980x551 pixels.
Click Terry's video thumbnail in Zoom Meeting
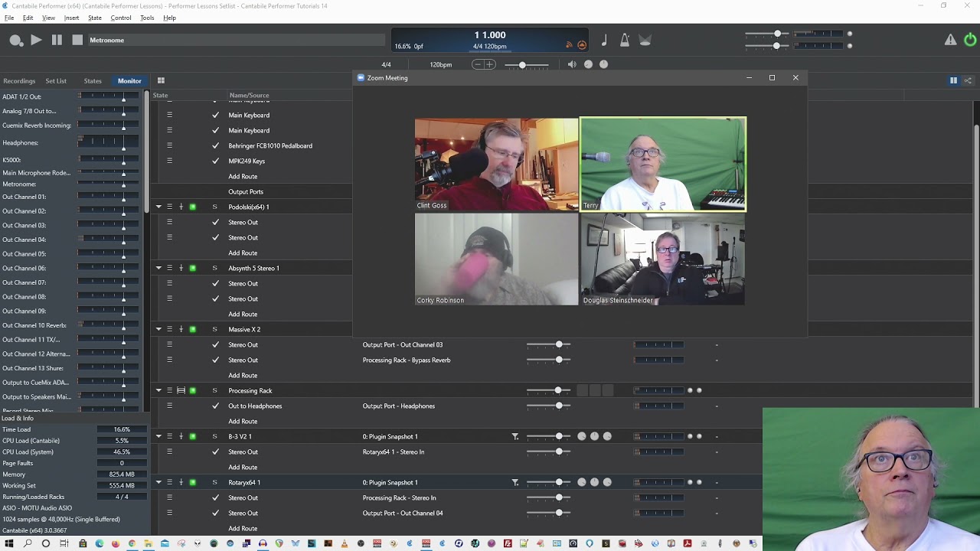(x=663, y=164)
